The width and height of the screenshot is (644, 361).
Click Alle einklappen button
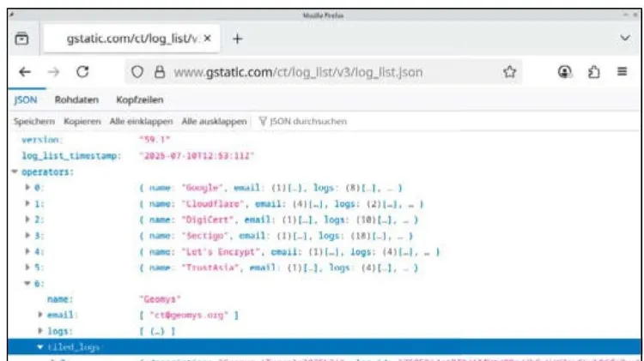[141, 122]
